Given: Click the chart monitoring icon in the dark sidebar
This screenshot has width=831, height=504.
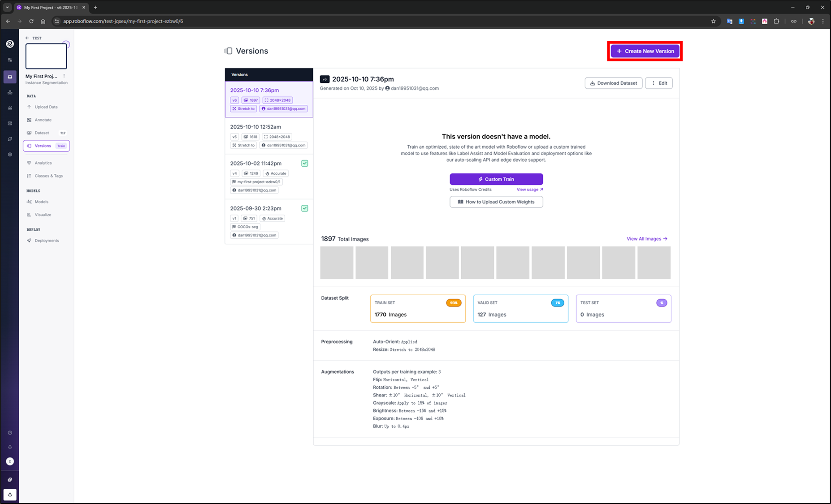Looking at the screenshot, I should [x=10, y=108].
